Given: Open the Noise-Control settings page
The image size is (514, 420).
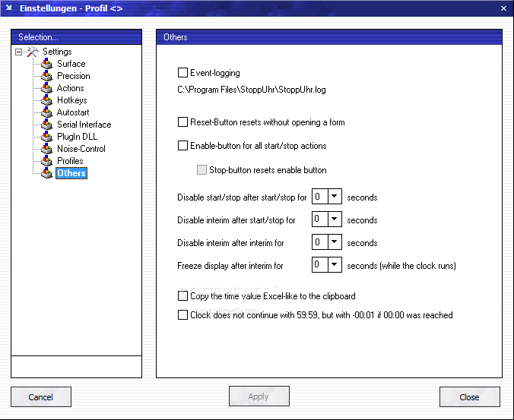Looking at the screenshot, I should [81, 148].
